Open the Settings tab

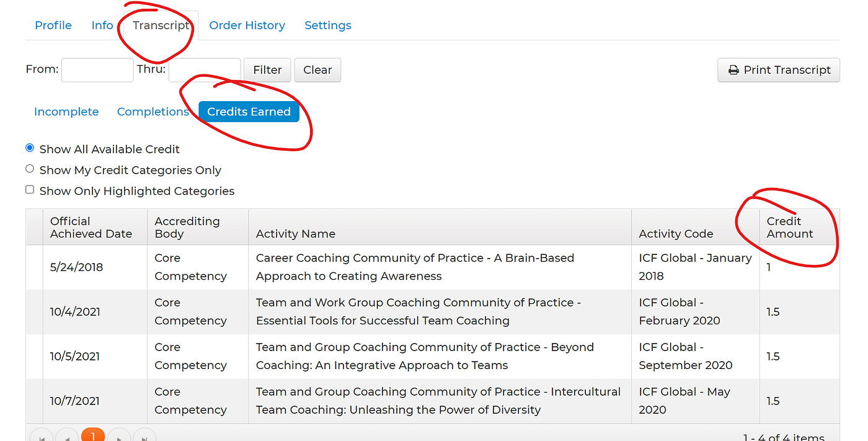pos(328,25)
